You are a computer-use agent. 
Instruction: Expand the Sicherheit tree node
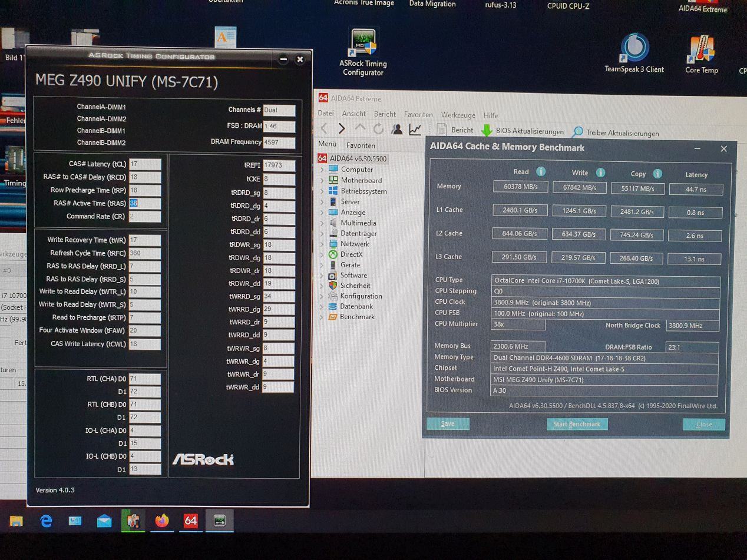pyautogui.click(x=322, y=286)
